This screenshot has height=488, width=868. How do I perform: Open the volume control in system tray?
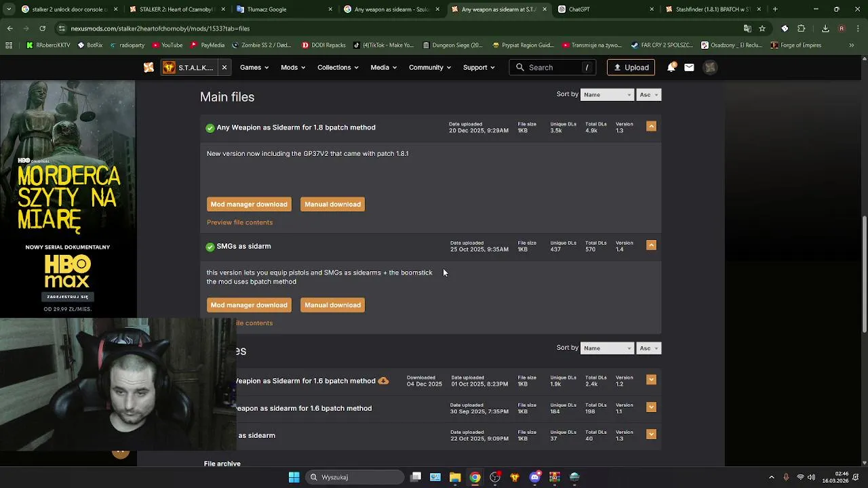tap(812, 477)
